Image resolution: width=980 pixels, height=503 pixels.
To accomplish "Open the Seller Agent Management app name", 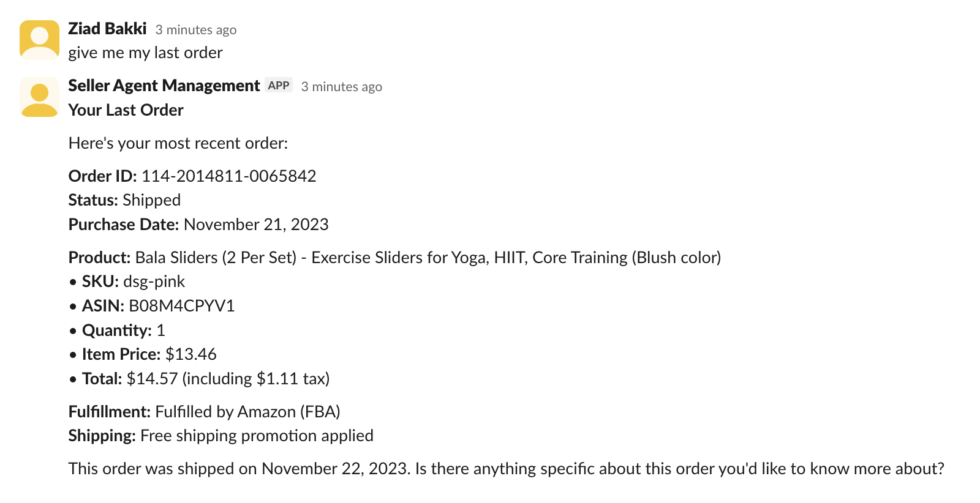I will pos(164,86).
